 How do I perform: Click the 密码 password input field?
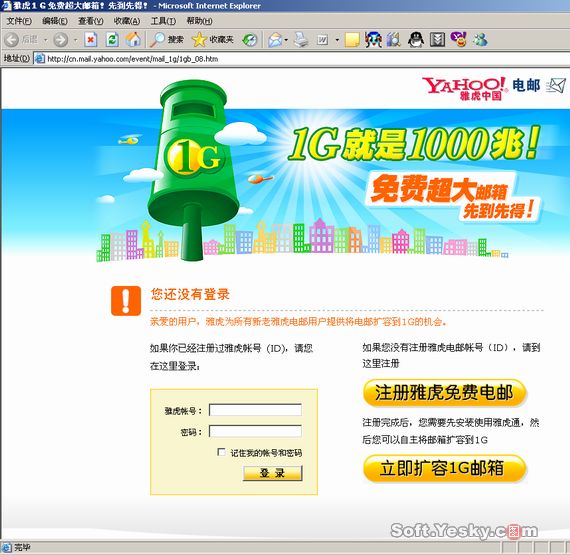click(255, 431)
